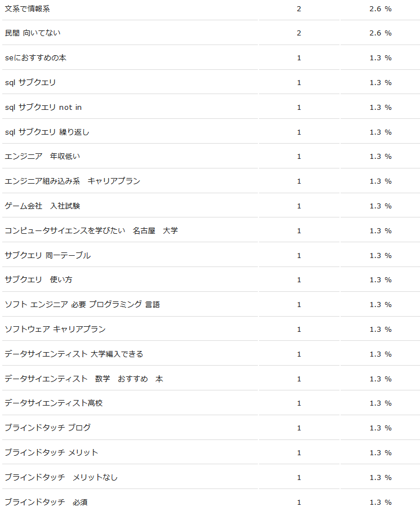Click the 'ソフトウェア キャリアプラン' entry

pyautogui.click(x=55, y=330)
